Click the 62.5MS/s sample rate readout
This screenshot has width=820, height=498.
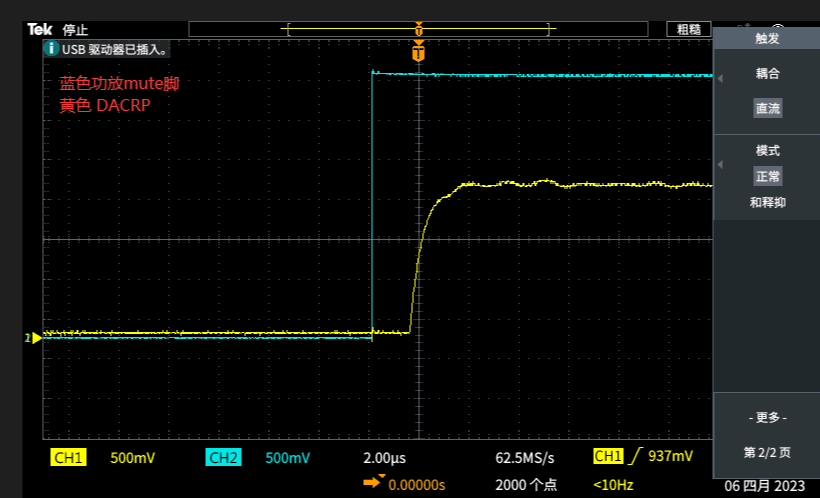525,458
